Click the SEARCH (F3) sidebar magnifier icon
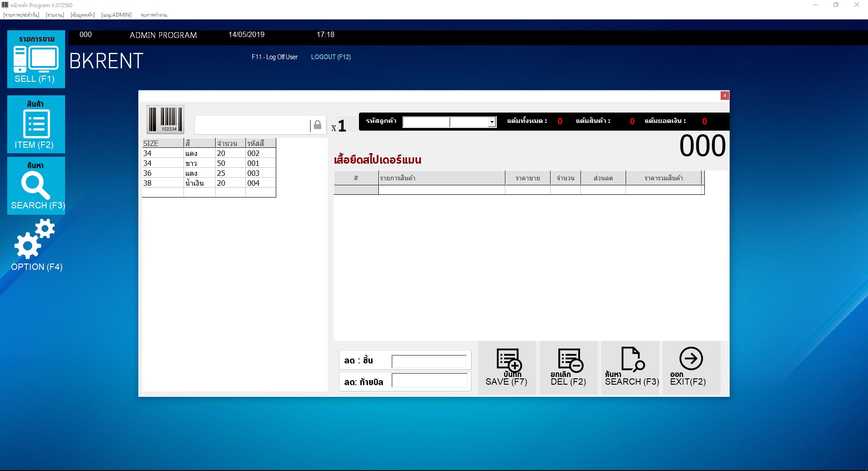868x471 pixels. coord(36,186)
